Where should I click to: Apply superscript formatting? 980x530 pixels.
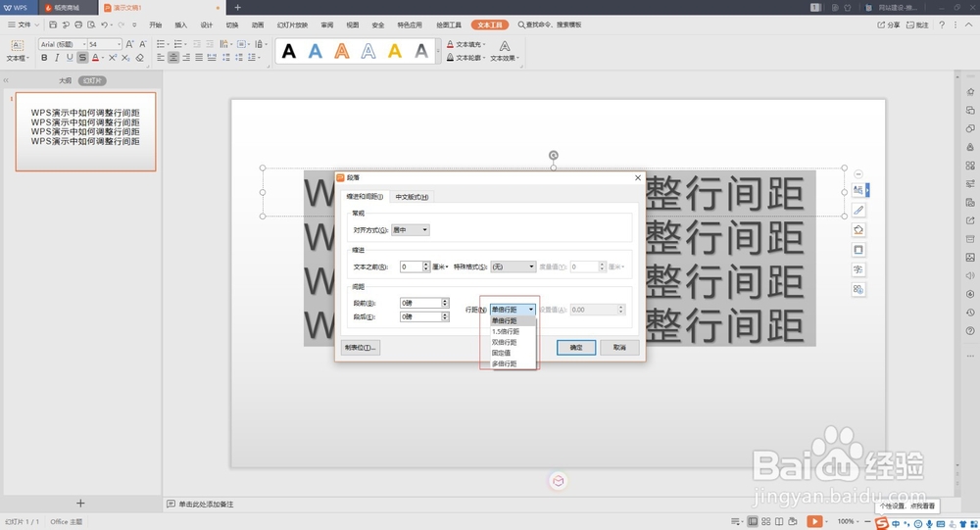[x=113, y=58]
